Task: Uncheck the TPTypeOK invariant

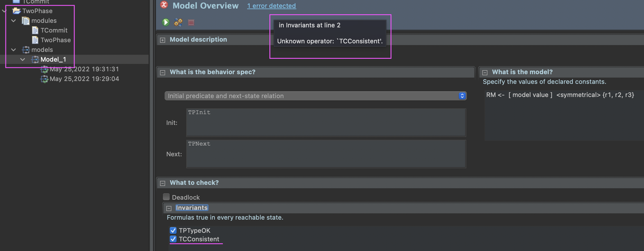Action: click(173, 230)
